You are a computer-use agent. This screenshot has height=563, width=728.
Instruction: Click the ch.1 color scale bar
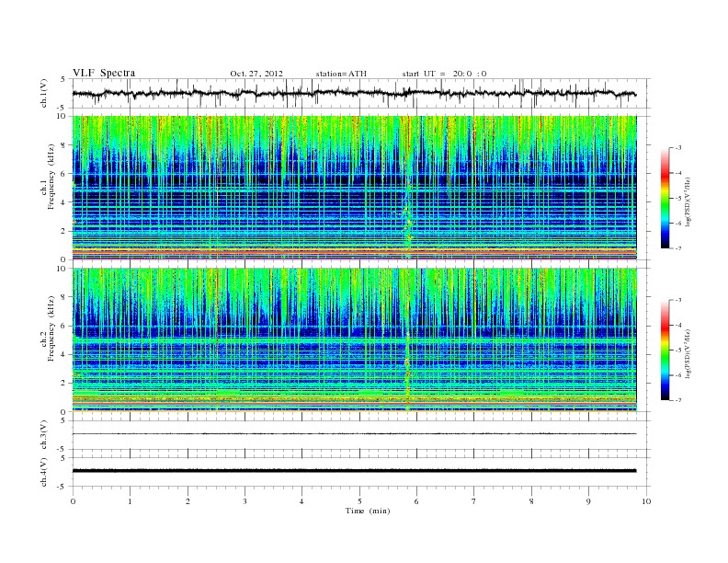click(x=665, y=198)
